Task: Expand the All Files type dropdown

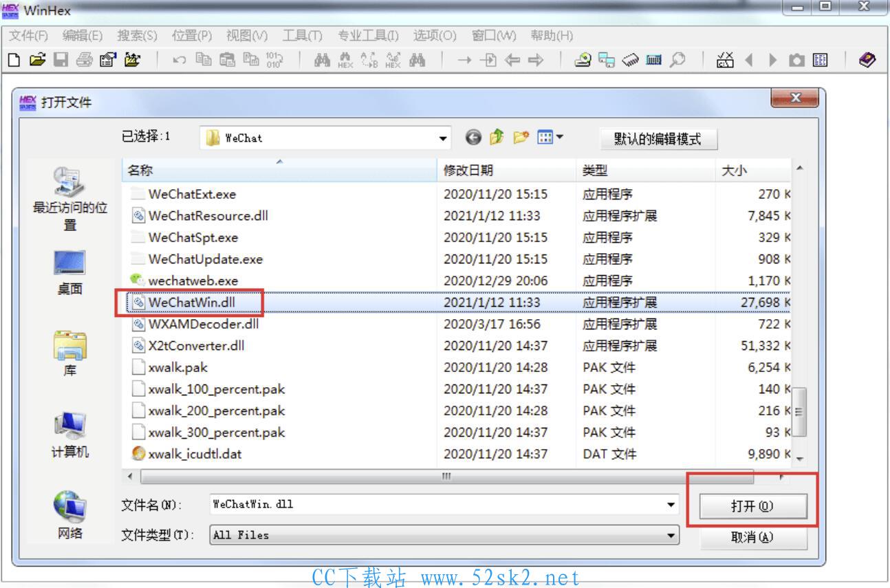Action: point(671,535)
